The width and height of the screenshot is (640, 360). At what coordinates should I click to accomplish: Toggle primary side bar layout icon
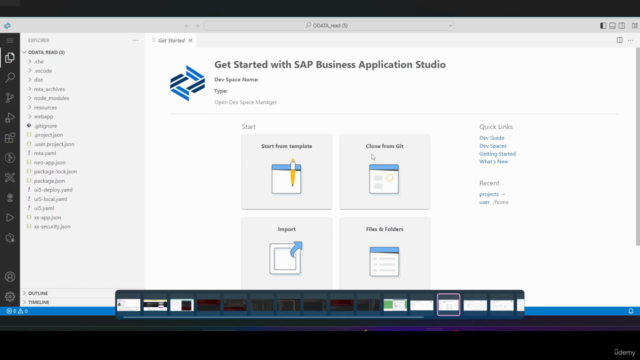(603, 26)
